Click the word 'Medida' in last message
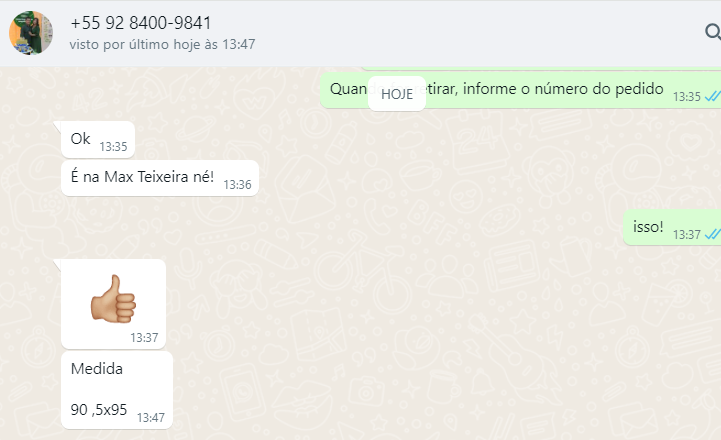Viewport: 721px width, 440px height. [97, 369]
